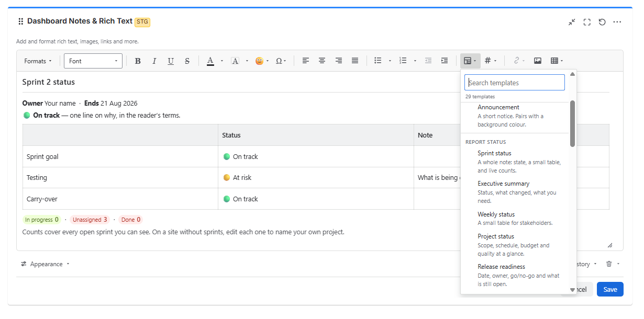The width and height of the screenshot is (644, 319).
Task: Toggle italic formatting
Action: pos(154,61)
